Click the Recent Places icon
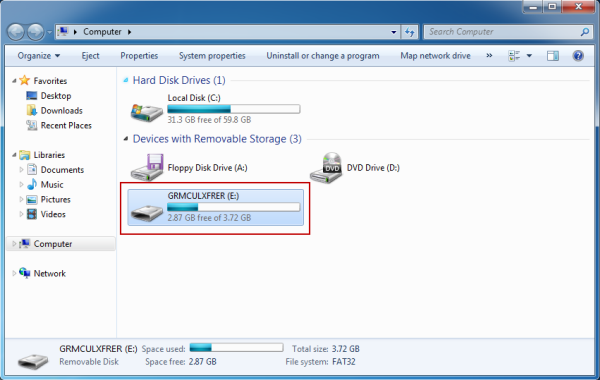The width and height of the screenshot is (600, 380). pos(32,125)
